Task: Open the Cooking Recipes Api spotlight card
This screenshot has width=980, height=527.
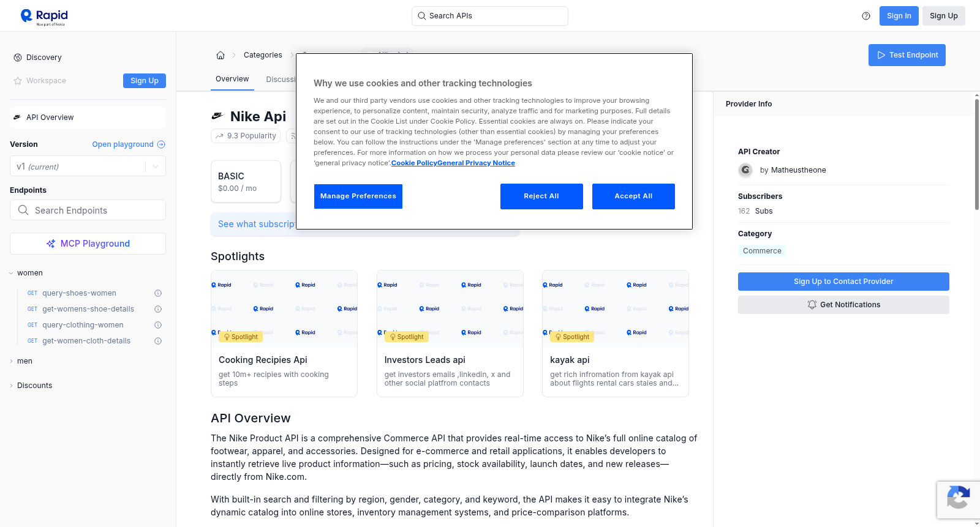Action: (x=284, y=334)
